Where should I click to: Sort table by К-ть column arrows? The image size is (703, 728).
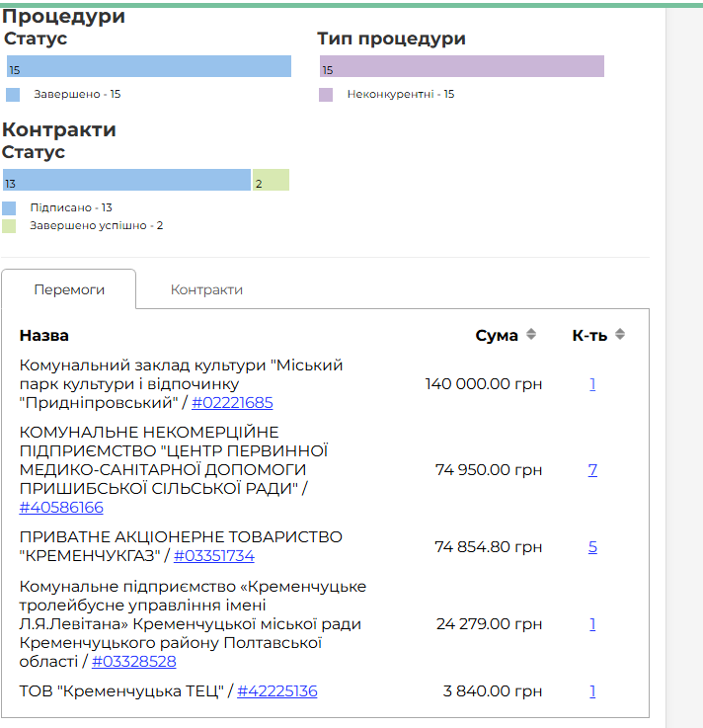click(620, 335)
